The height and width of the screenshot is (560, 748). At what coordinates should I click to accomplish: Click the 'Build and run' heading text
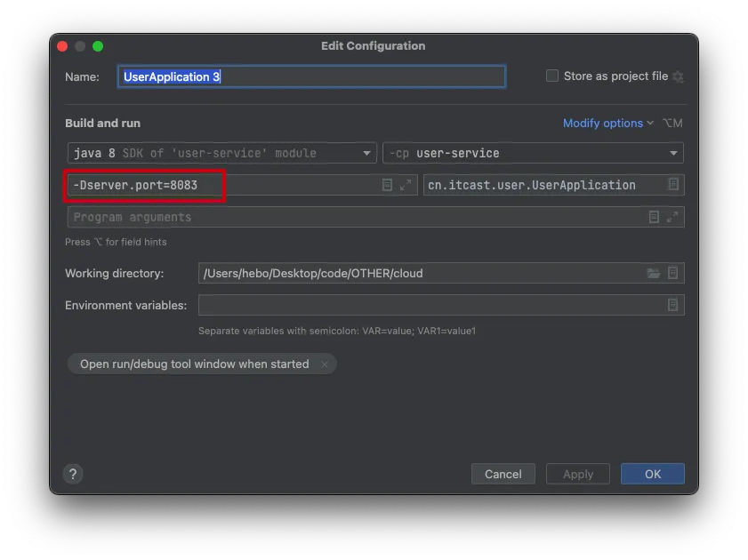(x=102, y=123)
